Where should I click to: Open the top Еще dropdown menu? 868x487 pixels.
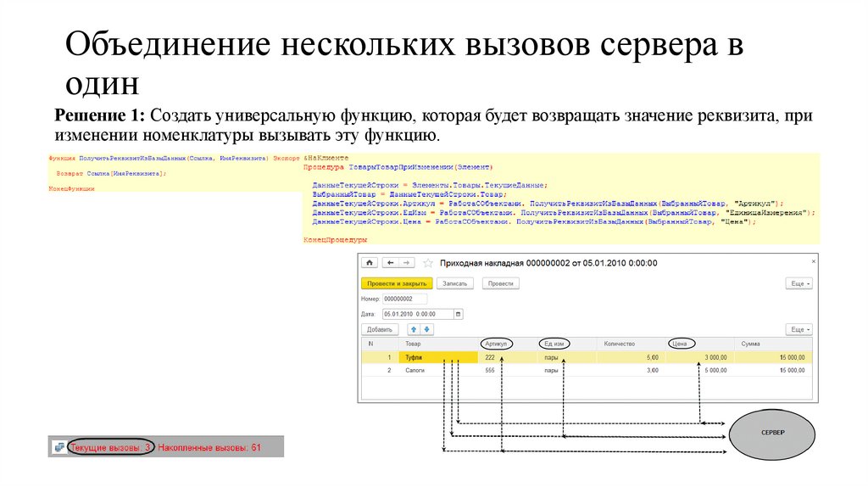click(798, 283)
